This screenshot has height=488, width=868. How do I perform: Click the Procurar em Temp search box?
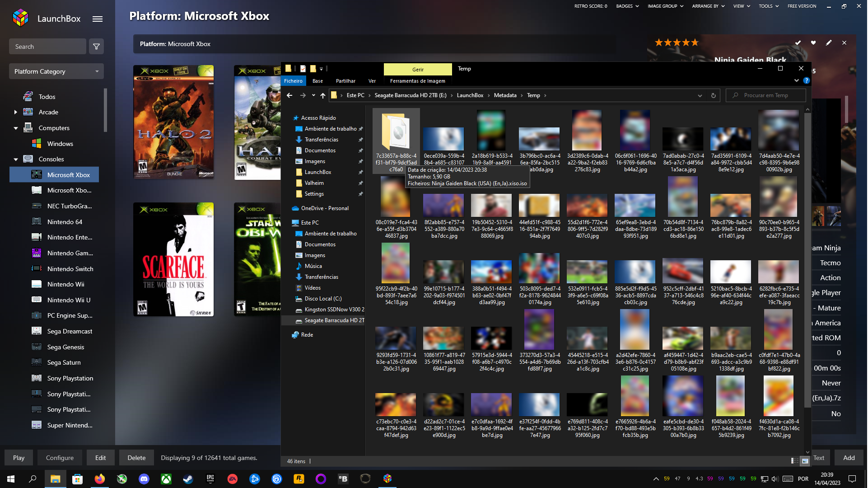(766, 95)
